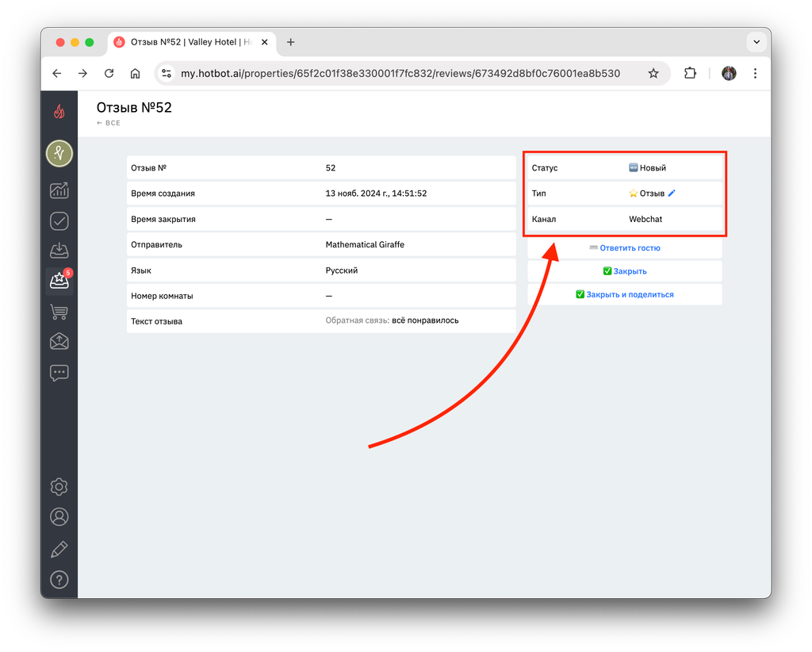
Task: Click the Обратная связь: gray prefix
Action: click(358, 320)
